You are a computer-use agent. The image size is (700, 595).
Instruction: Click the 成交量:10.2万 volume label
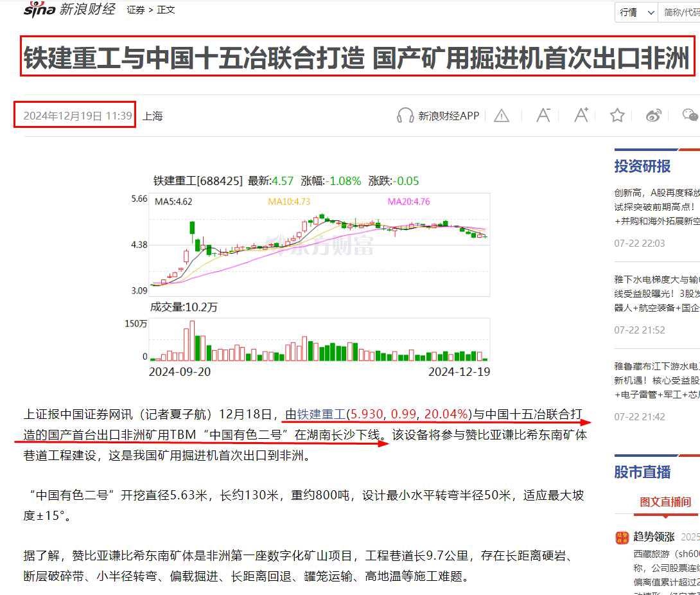[184, 307]
